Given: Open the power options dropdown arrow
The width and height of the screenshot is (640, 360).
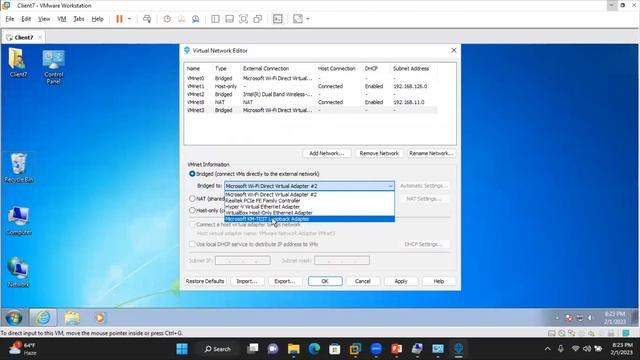Looking at the screenshot, I should coord(129,19).
